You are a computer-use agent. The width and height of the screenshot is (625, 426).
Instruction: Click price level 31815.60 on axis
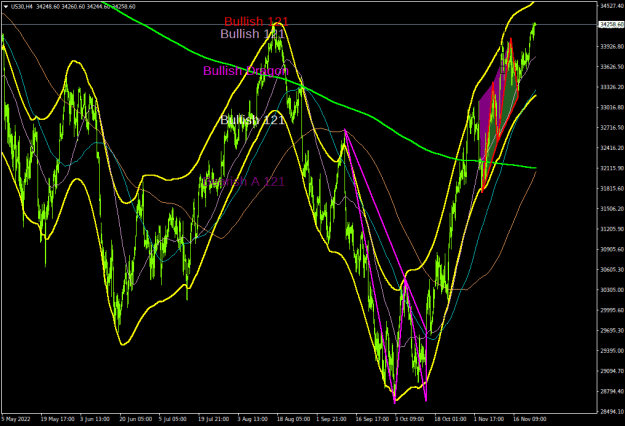[x=611, y=188]
